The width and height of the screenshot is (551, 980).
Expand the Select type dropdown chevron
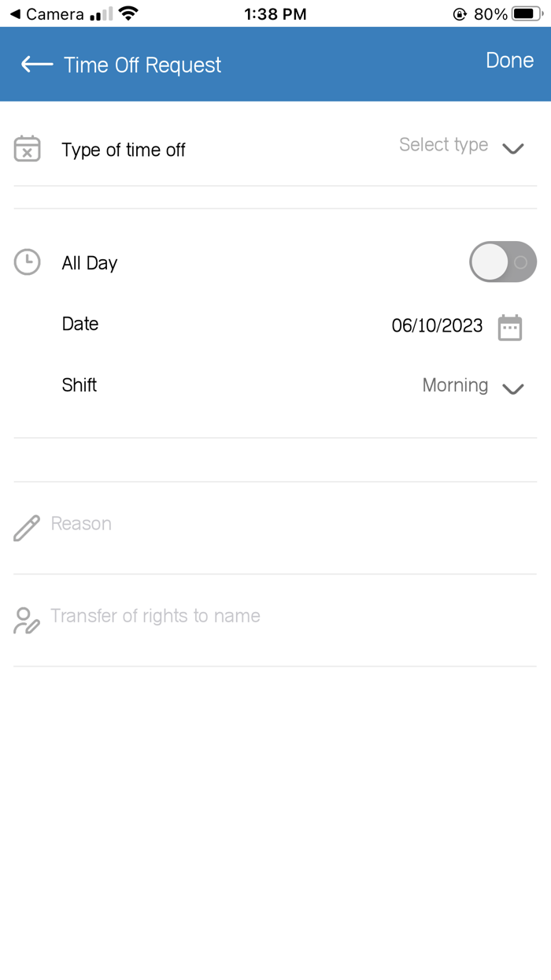tap(513, 149)
